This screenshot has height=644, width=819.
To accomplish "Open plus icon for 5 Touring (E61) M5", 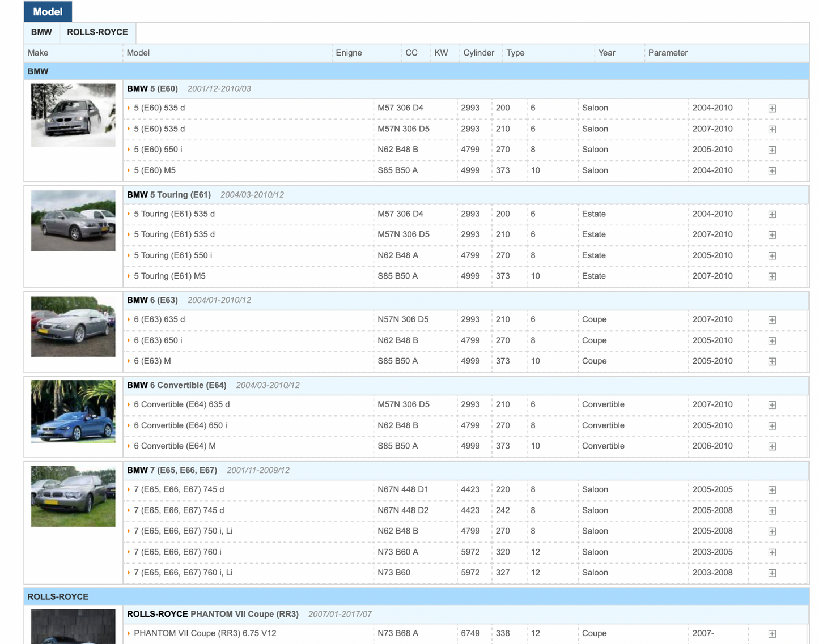I will click(772, 276).
